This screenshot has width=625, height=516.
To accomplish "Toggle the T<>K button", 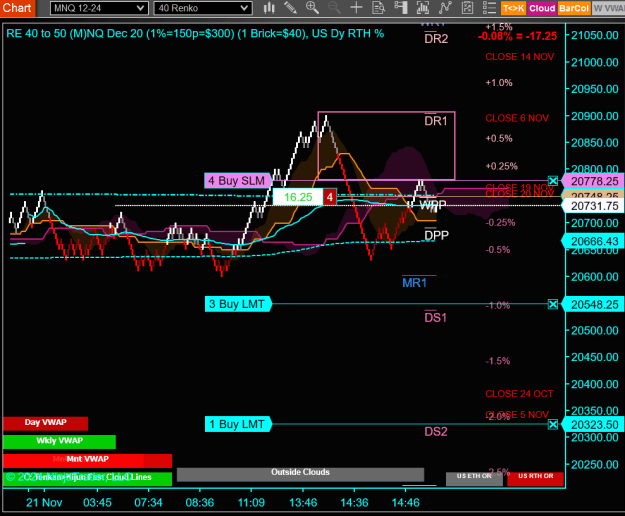I will (x=513, y=8).
